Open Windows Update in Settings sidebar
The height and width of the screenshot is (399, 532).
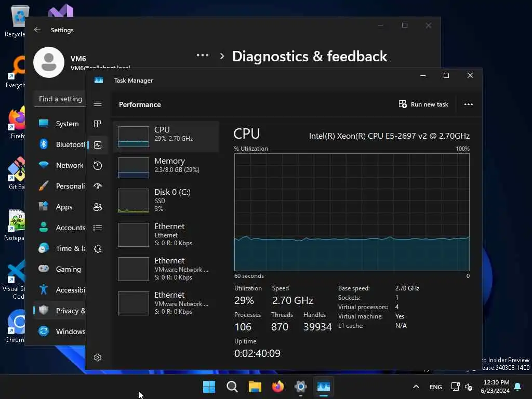59,331
